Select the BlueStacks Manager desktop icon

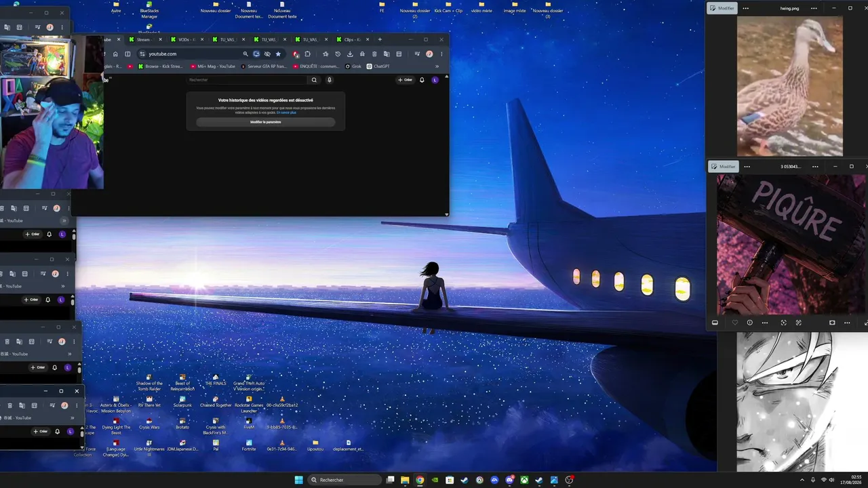click(149, 10)
